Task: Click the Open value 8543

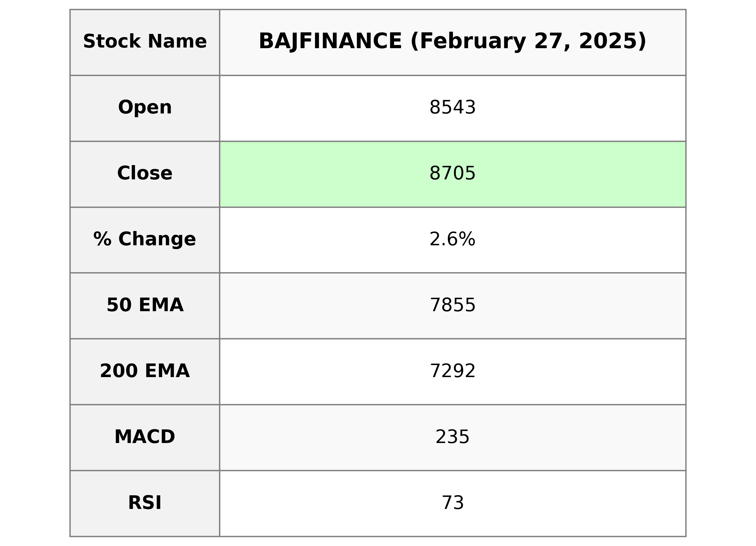Action: click(x=452, y=108)
